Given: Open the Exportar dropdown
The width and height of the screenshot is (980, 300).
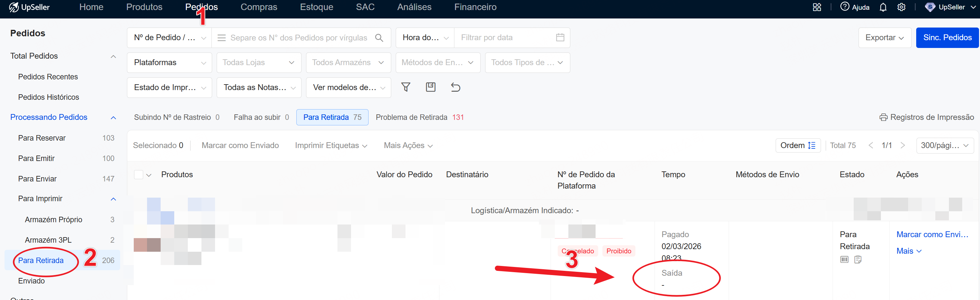Looking at the screenshot, I should tap(884, 38).
